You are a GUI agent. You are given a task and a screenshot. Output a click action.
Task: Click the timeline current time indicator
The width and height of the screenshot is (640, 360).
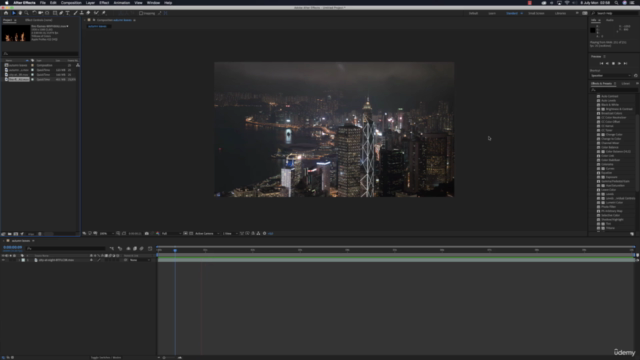[175, 250]
